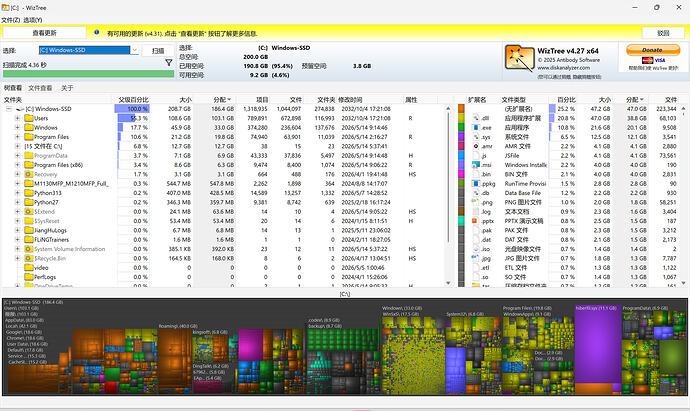Click the drive selection combo box field
690x411 pixels.
pyautogui.click(x=84, y=50)
